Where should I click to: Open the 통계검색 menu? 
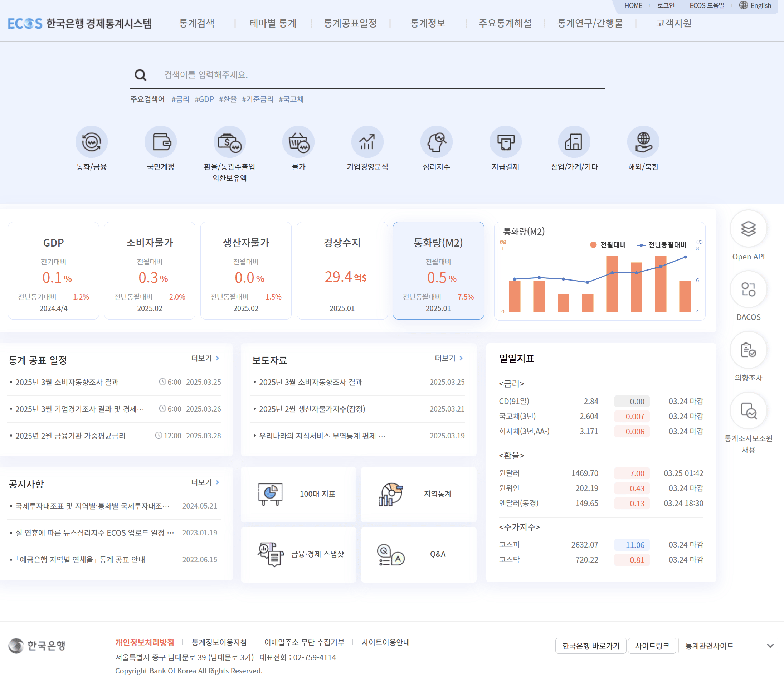point(196,24)
